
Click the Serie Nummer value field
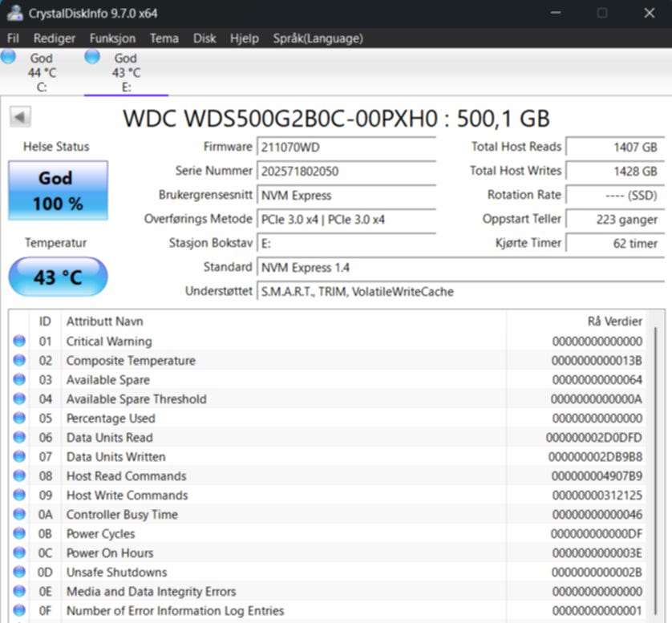(x=346, y=171)
